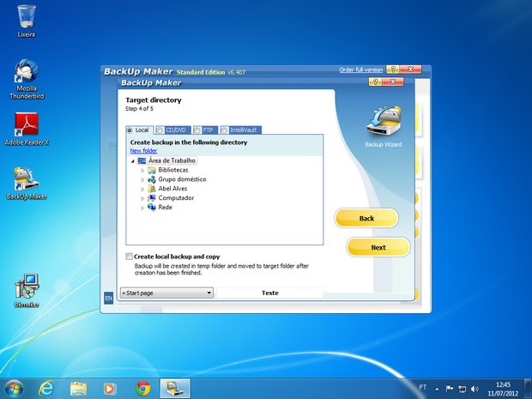
Task: Click the Rede network icon
Action: click(152, 207)
